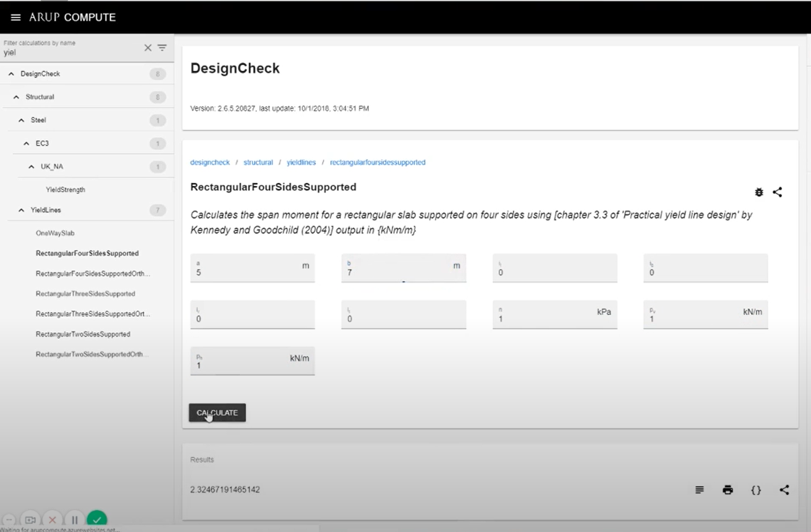Follow the structural breadcrumb link
The image size is (811, 532).
258,162
